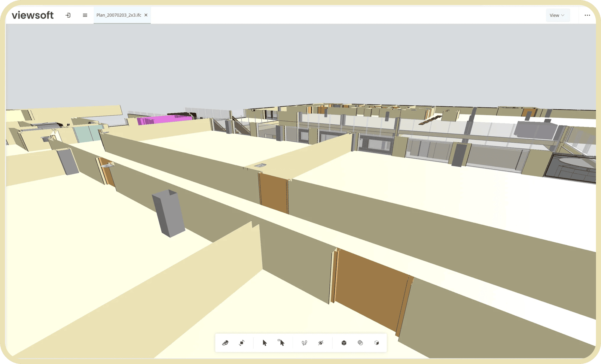Expand the hamburger menu
Viewport: 601px width, 364px height.
85,15
